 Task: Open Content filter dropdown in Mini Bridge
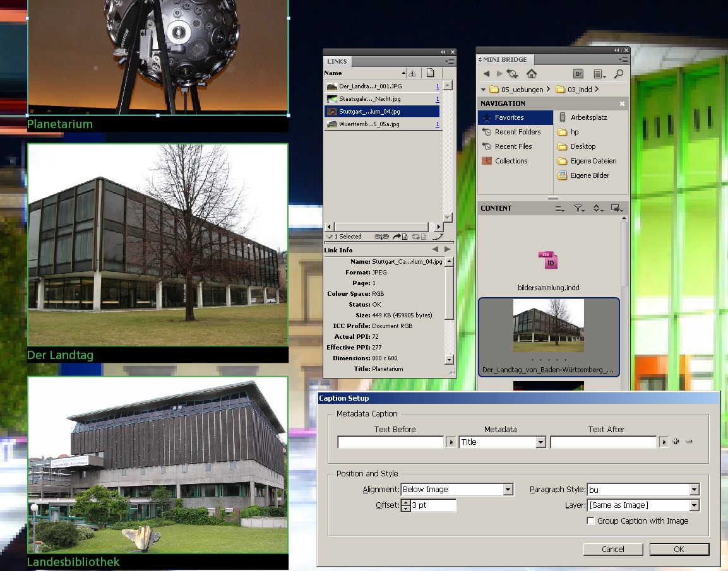point(578,209)
